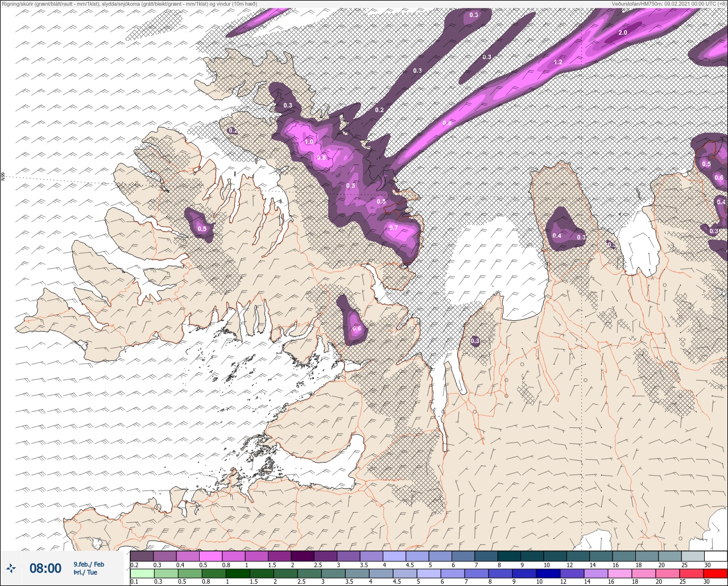Click the '1.0' precipitation value on map
The image size is (728, 586).
[309, 142]
